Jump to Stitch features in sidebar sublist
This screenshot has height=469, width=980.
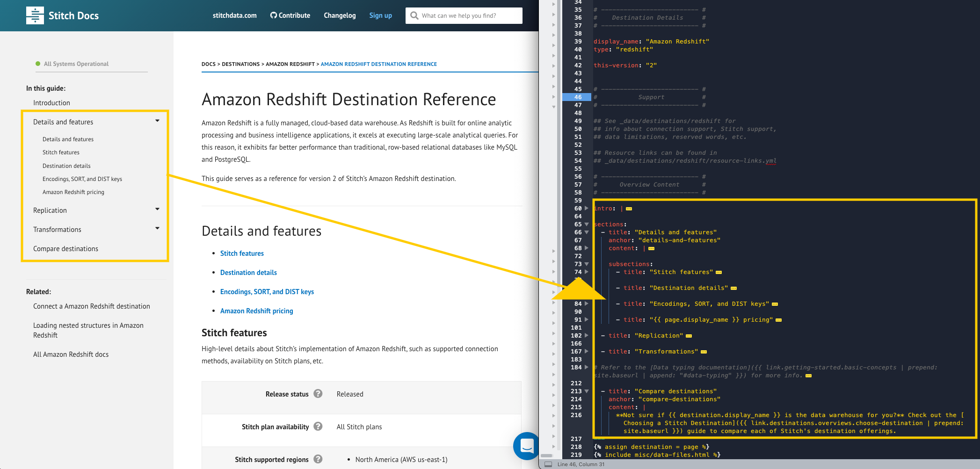61,152
